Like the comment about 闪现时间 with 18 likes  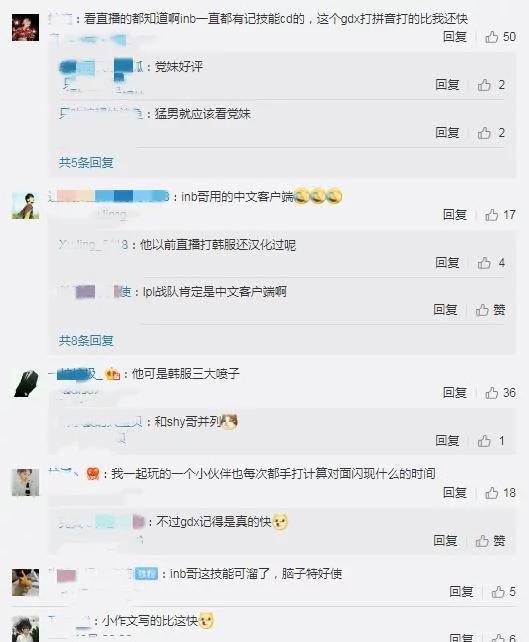tap(500, 493)
